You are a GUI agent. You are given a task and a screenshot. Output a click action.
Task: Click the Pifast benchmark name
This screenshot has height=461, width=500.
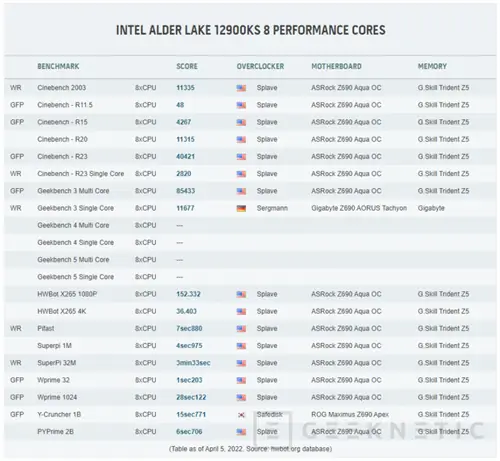click(46, 328)
